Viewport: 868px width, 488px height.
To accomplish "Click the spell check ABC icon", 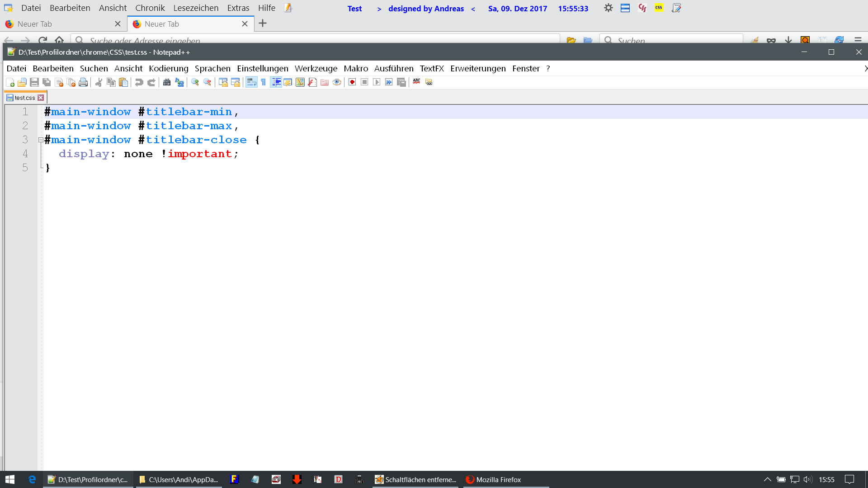I will (416, 82).
